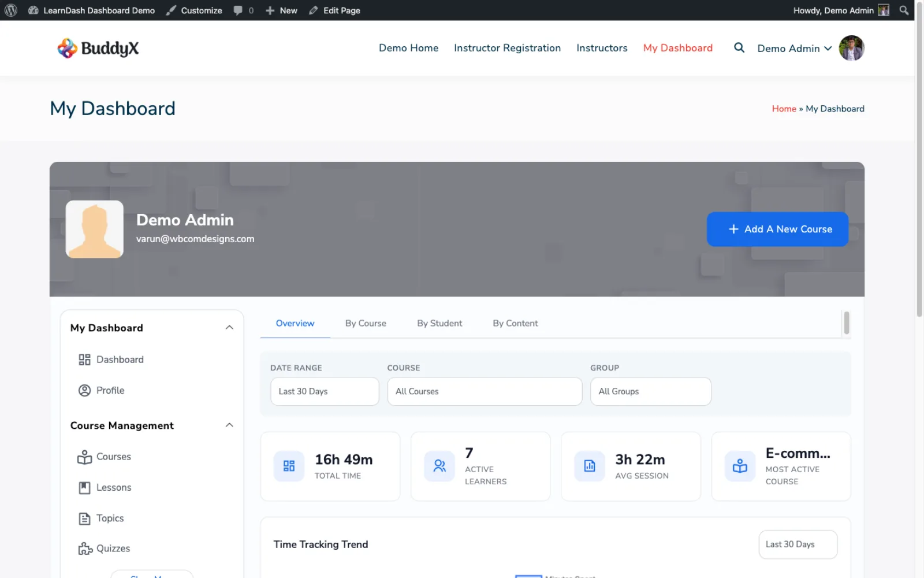Viewport: 924px width, 578px height.
Task: Collapse the Course Management section
Action: 229,425
